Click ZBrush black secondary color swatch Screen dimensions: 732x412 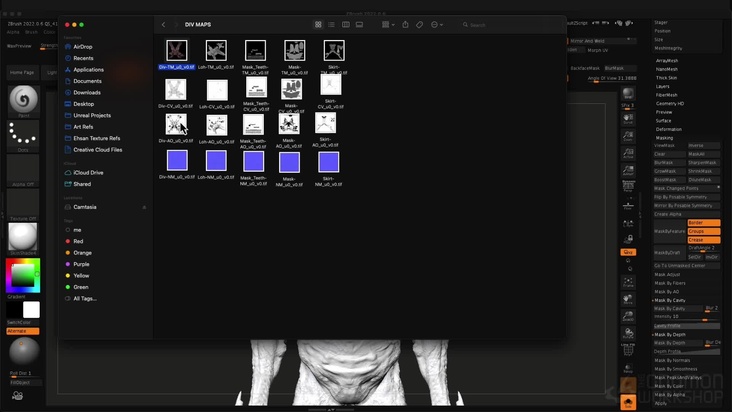point(14,309)
